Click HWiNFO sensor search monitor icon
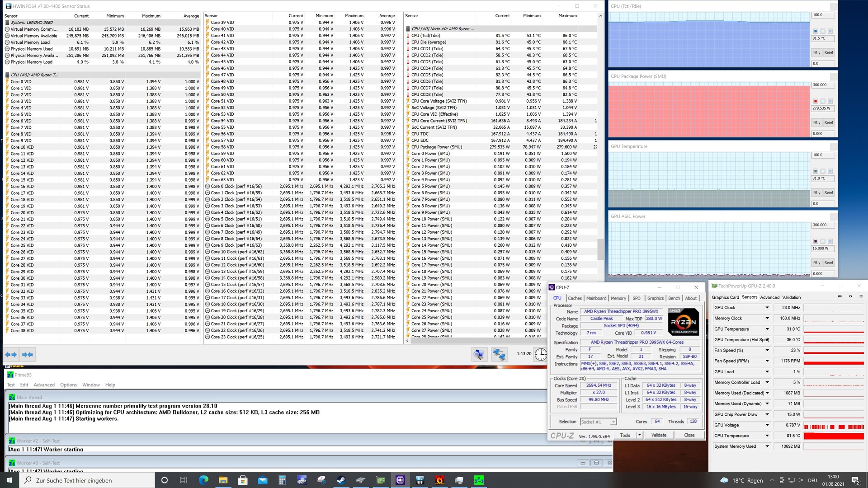The image size is (868, 488). coord(479,354)
